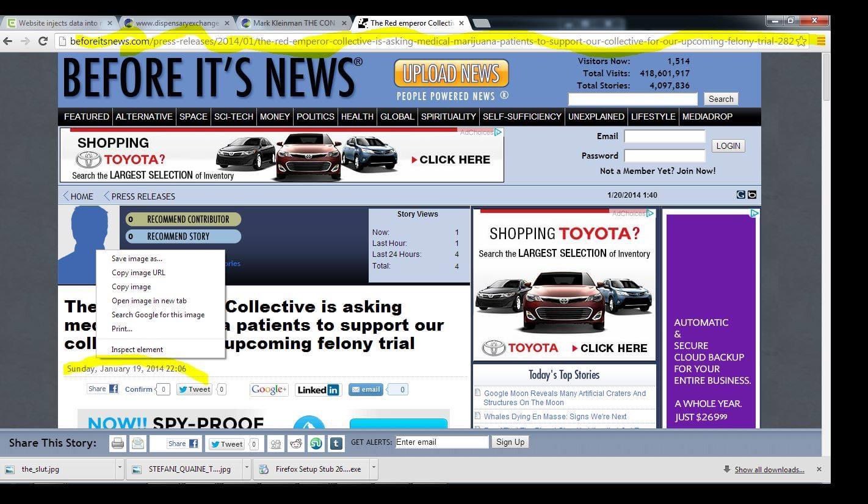
Task: Click the Search button in header
Action: click(x=721, y=99)
